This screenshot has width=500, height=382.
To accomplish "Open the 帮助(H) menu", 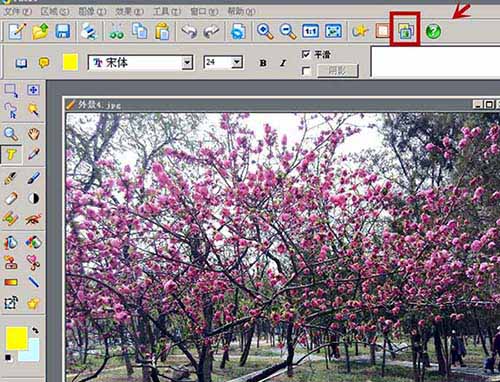I will 242,12.
